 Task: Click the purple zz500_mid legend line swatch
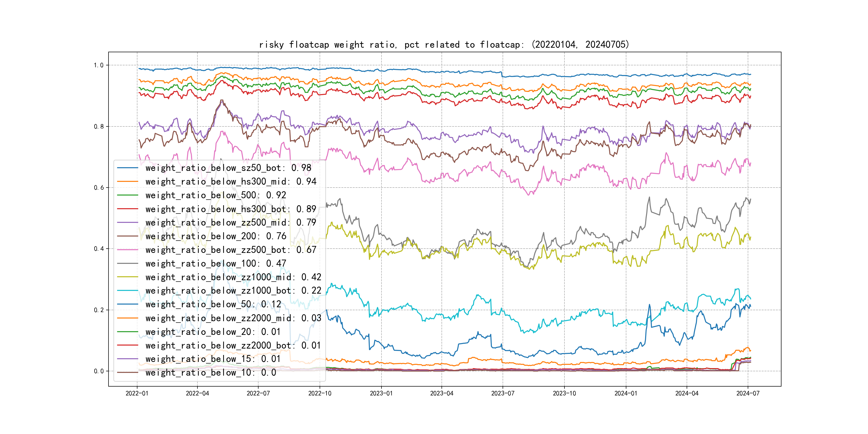tap(127, 223)
